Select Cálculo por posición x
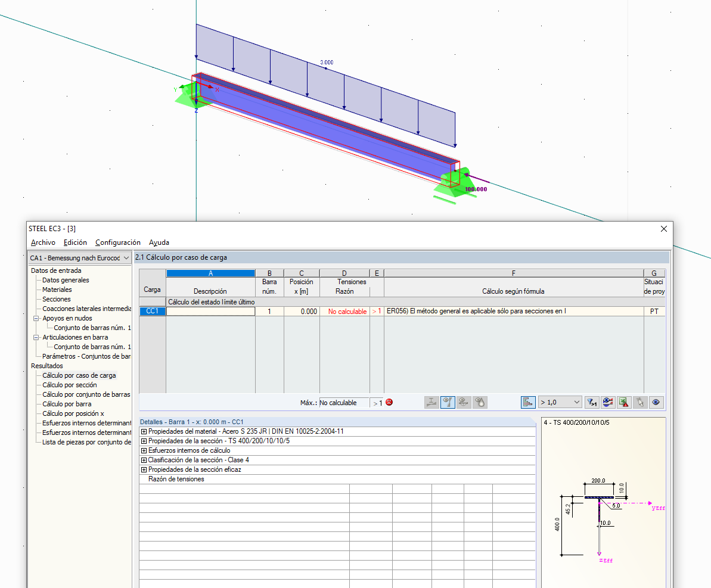Image resolution: width=711 pixels, height=588 pixels. [x=73, y=413]
